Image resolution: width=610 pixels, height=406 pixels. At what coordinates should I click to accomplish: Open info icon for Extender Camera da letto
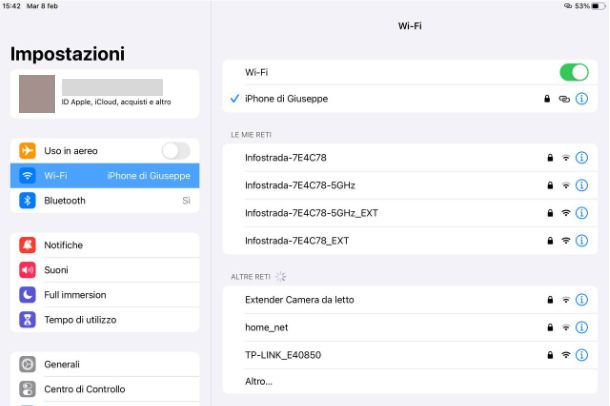pyautogui.click(x=582, y=300)
